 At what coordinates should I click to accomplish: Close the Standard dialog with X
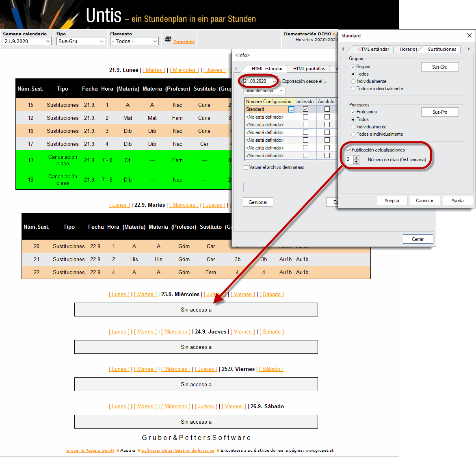(470, 35)
